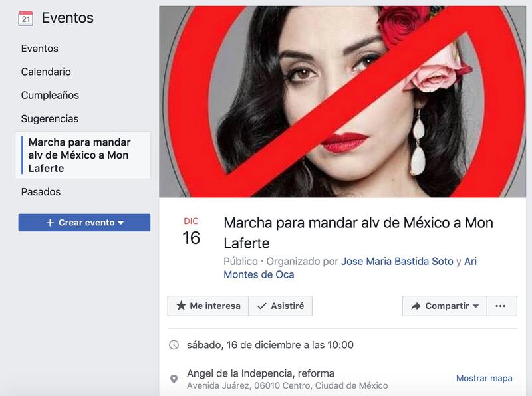Click the location pin icon
532x396 pixels.
[x=174, y=379]
